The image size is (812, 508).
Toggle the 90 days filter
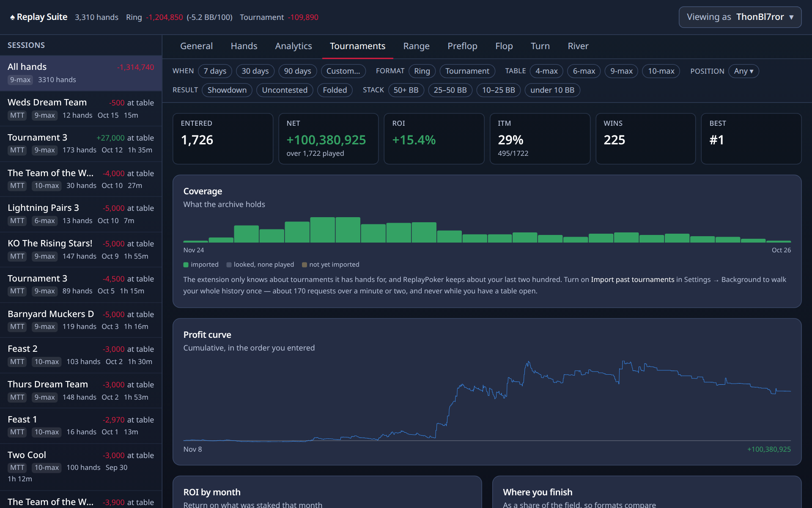(297, 71)
